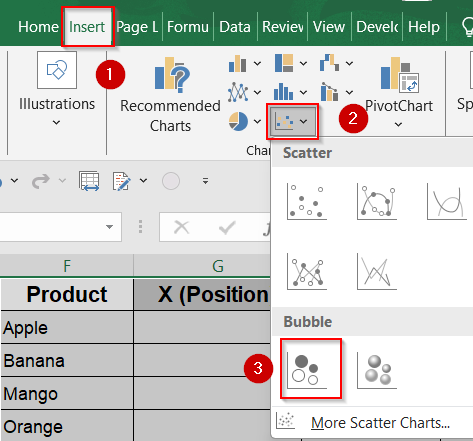Image resolution: width=473 pixels, height=441 pixels.
Task: Switch to the Home tab
Action: click(38, 27)
